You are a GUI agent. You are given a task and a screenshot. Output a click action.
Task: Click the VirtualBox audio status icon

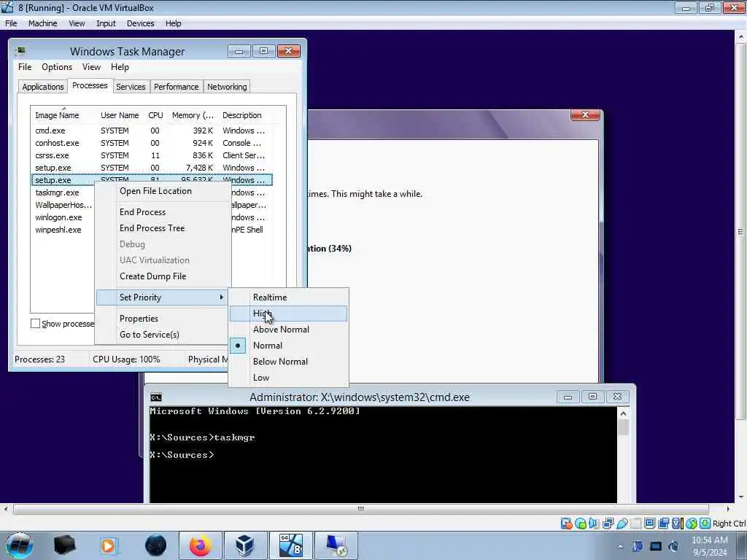pos(594,524)
